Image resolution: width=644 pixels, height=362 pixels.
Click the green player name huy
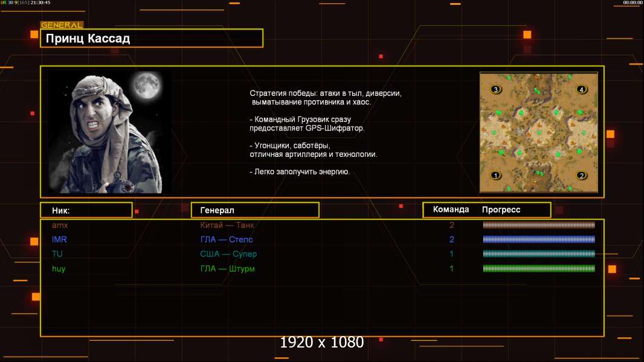point(59,268)
